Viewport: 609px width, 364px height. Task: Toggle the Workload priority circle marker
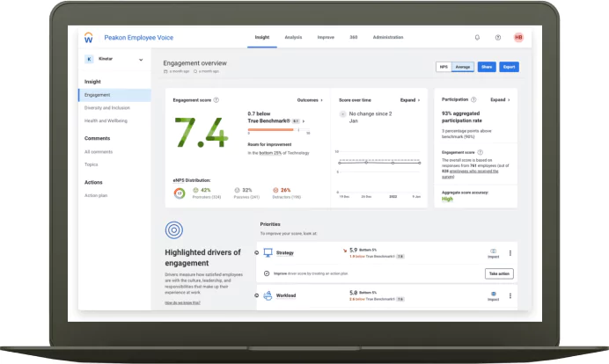pyautogui.click(x=256, y=295)
